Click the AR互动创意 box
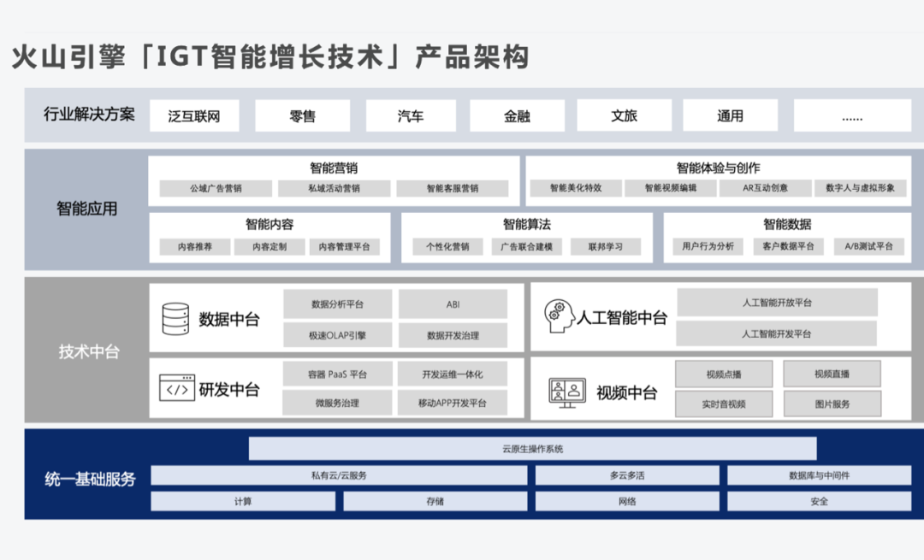Image resolution: width=924 pixels, height=560 pixels. [766, 188]
